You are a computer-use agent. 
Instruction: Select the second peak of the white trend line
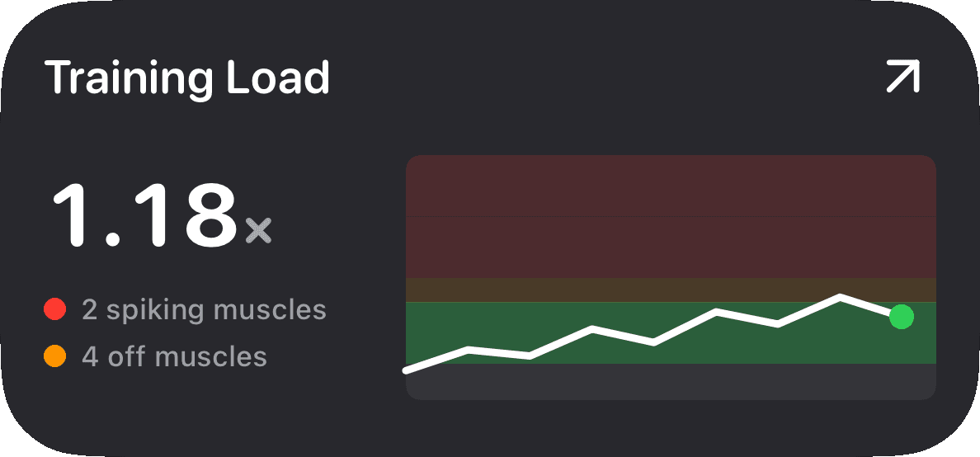coord(591,328)
